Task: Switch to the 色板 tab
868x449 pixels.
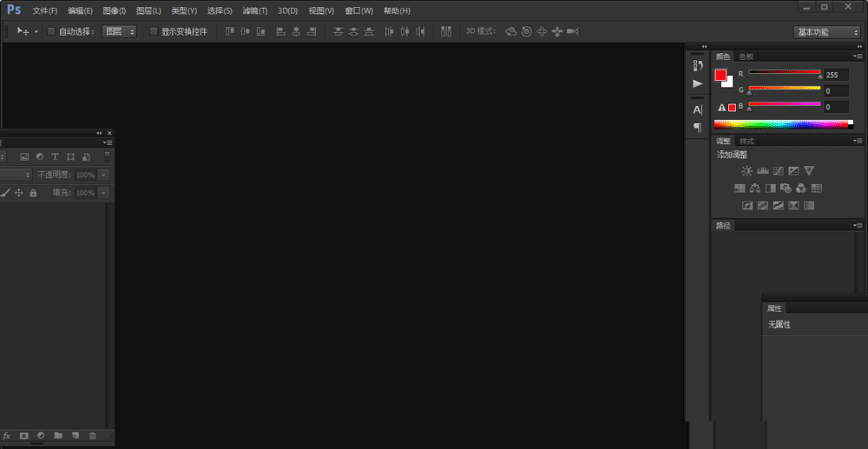Action: point(746,56)
